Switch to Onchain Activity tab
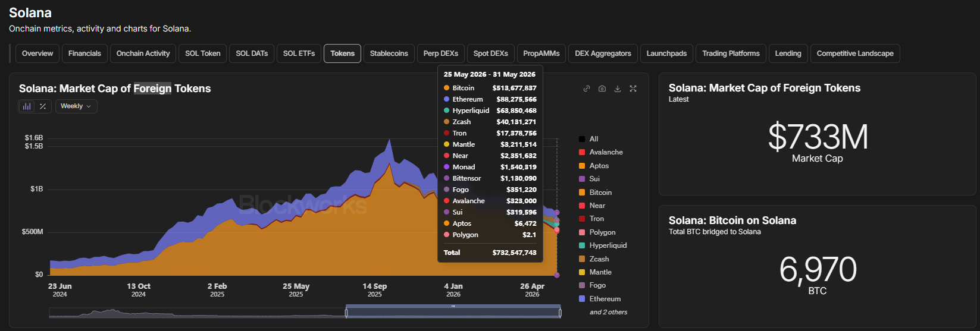The height and width of the screenshot is (331, 980). pos(143,53)
